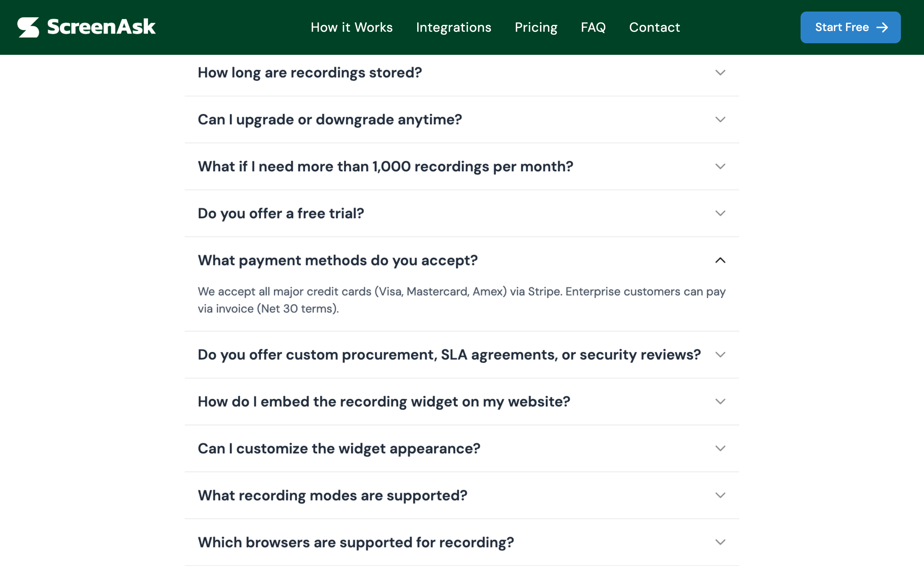Click chevron beside 'How long are recordings stored?'
This screenshot has width=924, height=577.
[x=720, y=72]
